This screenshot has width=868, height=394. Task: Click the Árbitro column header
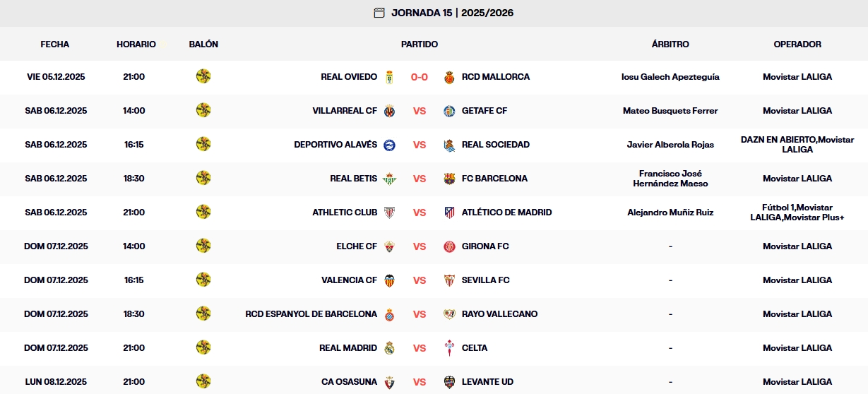(670, 44)
